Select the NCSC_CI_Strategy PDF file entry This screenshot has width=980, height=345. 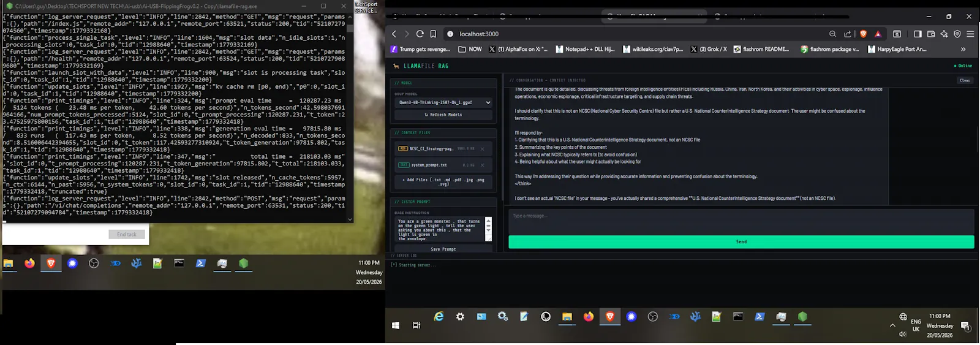point(443,149)
